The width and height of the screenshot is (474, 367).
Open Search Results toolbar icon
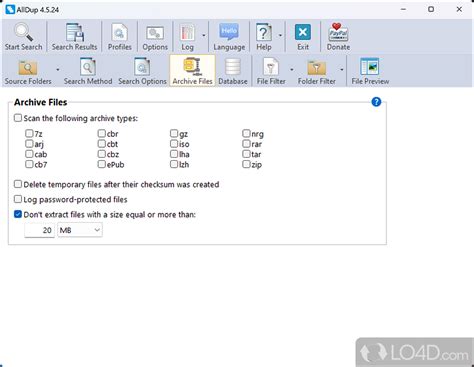(74, 32)
